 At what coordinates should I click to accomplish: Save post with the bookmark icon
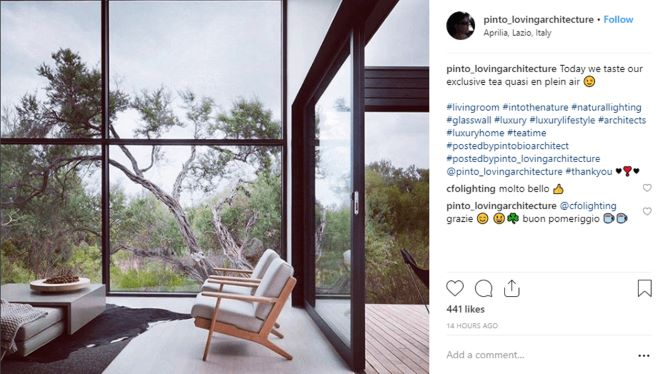[x=645, y=288]
